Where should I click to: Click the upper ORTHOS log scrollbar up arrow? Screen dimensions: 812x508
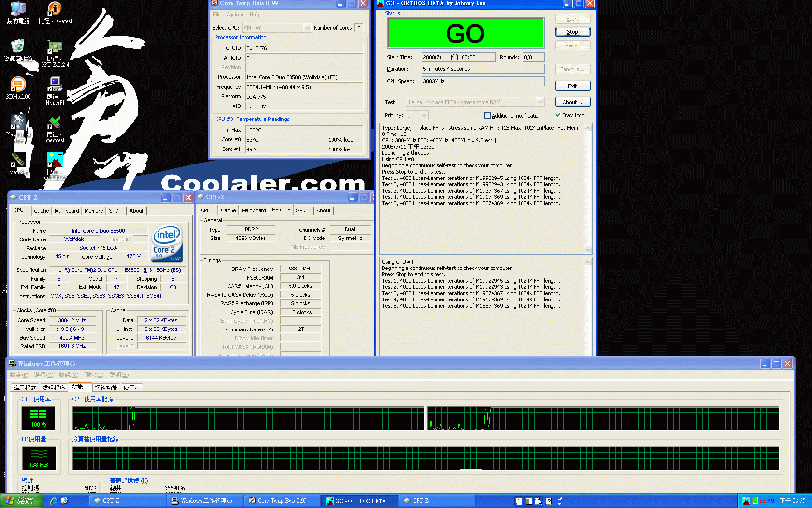click(x=588, y=128)
